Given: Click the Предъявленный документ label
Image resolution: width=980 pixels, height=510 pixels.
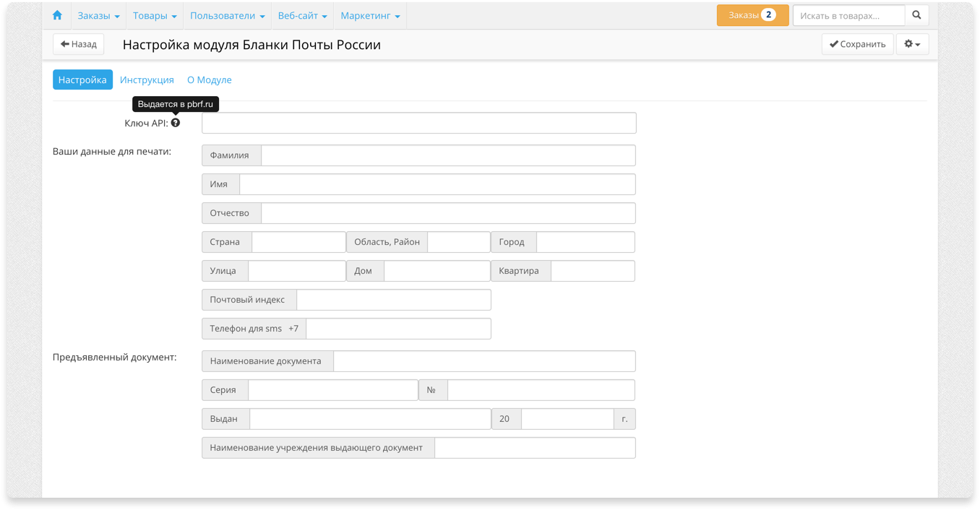Looking at the screenshot, I should (115, 358).
